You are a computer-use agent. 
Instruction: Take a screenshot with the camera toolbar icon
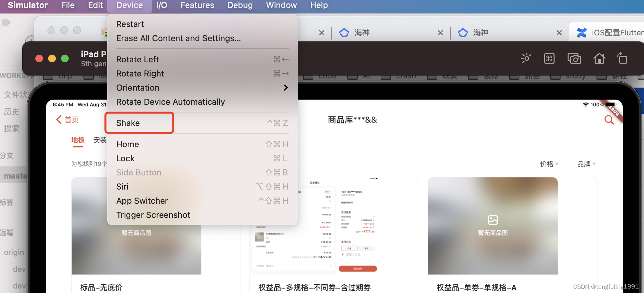(574, 58)
